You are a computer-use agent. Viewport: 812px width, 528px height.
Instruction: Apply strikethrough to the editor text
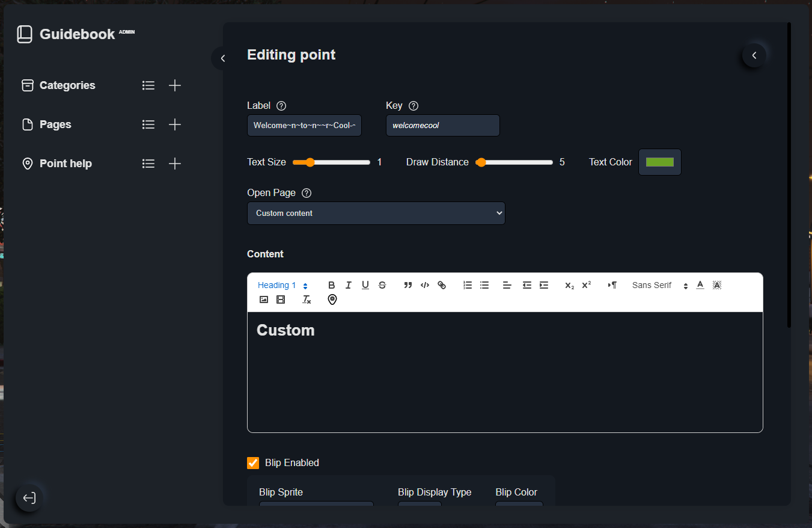point(382,285)
